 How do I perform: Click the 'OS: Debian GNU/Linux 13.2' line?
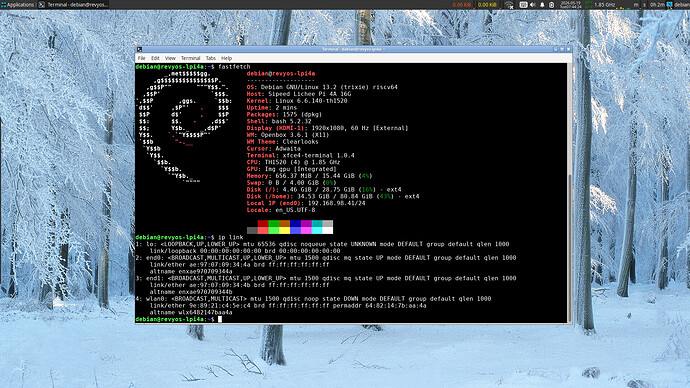(322, 87)
